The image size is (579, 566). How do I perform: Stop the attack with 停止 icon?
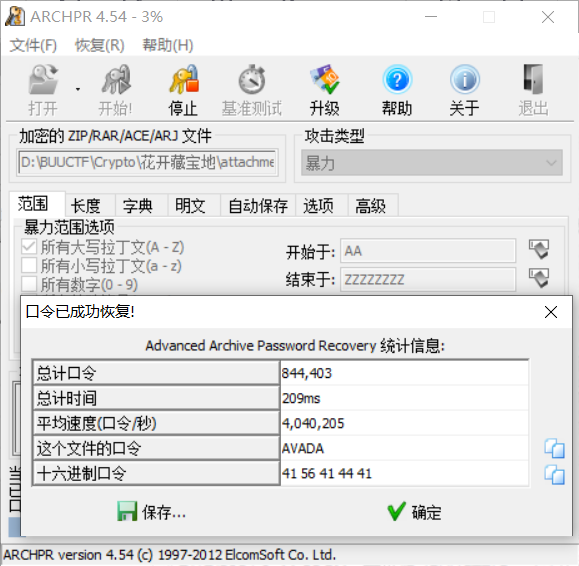tap(184, 79)
